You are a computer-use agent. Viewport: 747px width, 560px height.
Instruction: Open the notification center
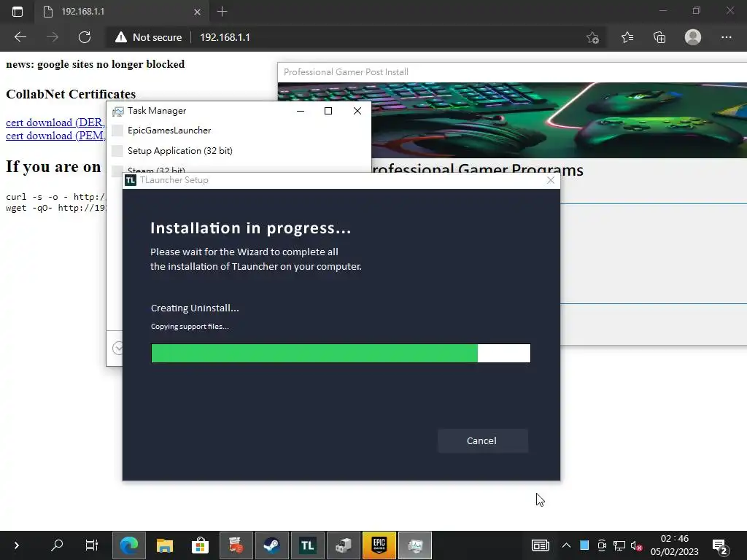coord(720,546)
